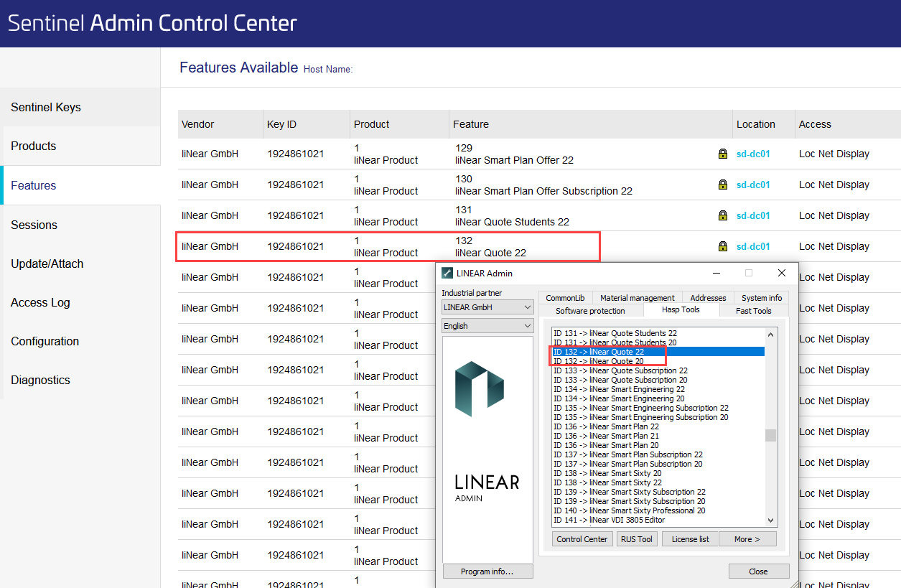Click the RUS Tool button
Image resolution: width=901 pixels, height=588 pixels.
(637, 538)
